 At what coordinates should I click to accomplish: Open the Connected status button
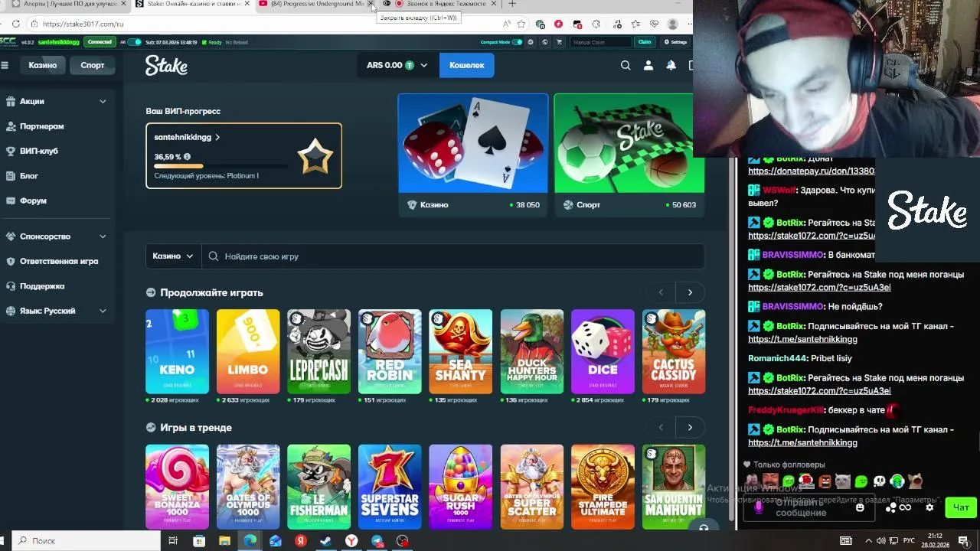pos(100,42)
